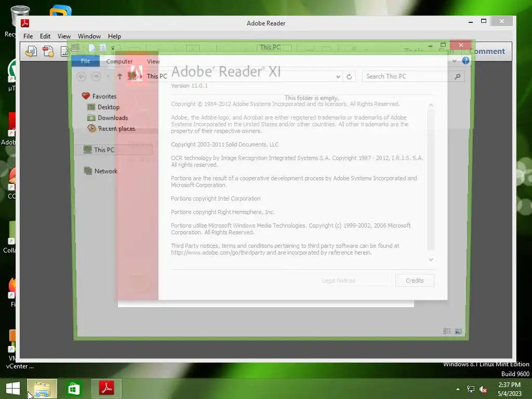
Task: Click the adobe.com/go/thirdparty URL text
Action: [218, 252]
